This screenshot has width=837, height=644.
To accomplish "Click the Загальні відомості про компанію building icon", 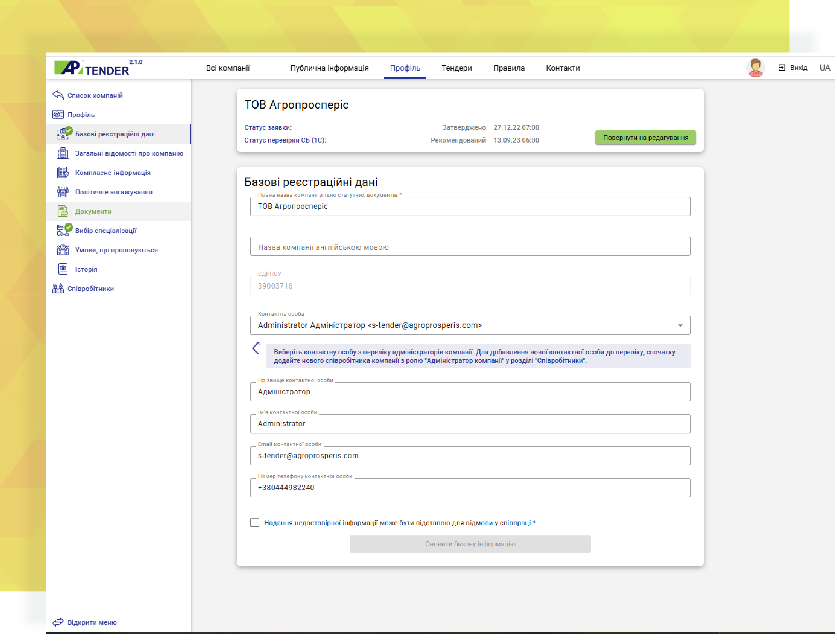I will pos(62,153).
